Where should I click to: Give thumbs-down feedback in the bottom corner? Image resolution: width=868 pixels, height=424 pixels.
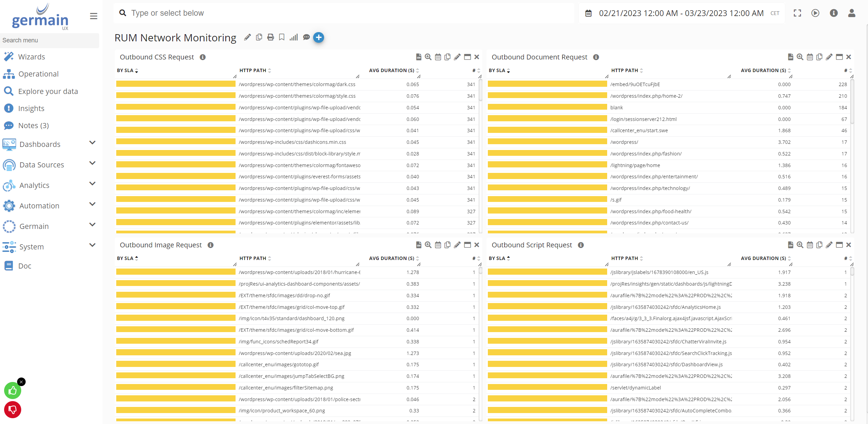coord(12,410)
